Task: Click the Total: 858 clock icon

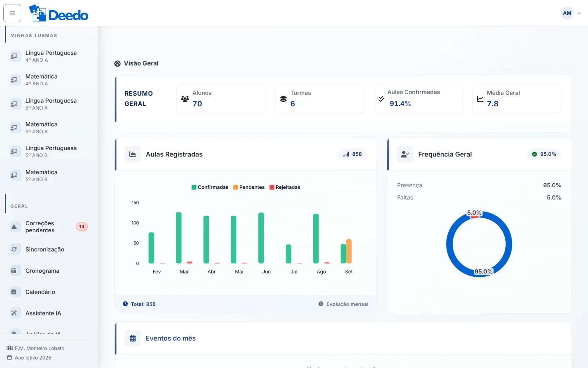Action: click(125, 304)
